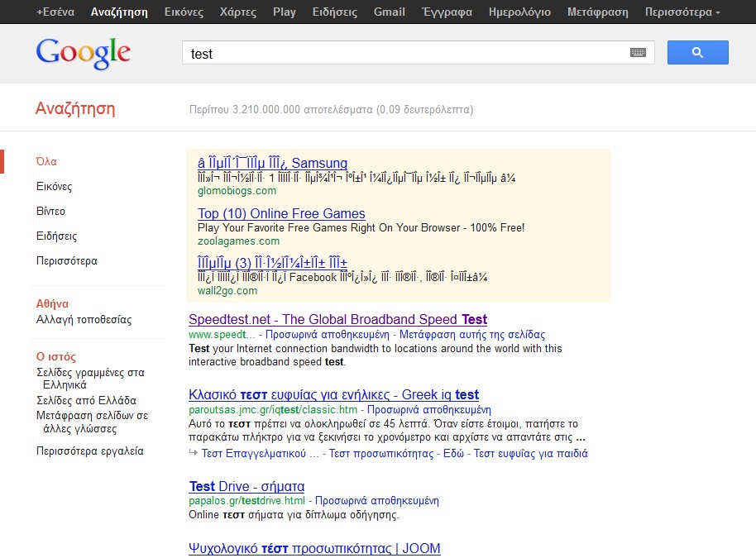Click the glomobiogs.com ad URL
This screenshot has width=756, height=558.
click(x=237, y=191)
